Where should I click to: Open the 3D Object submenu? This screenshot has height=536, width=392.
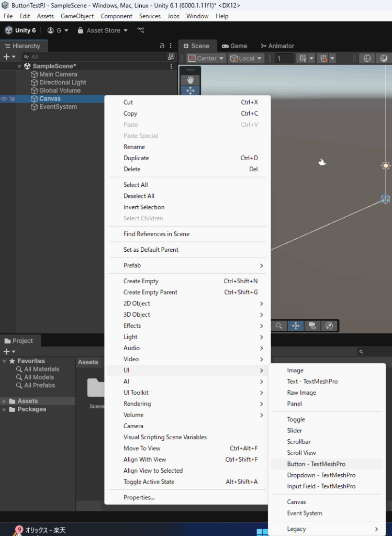click(187, 315)
